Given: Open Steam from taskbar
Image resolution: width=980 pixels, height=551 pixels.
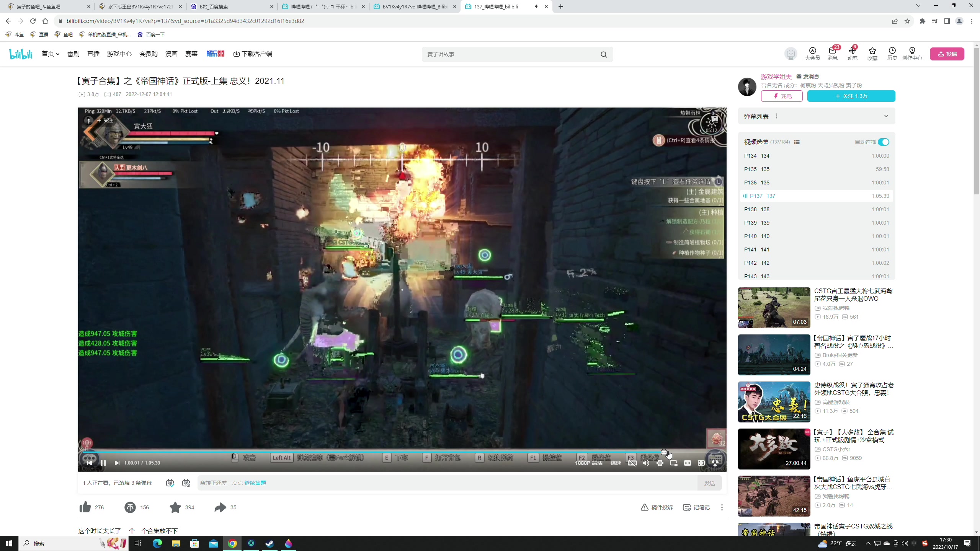Looking at the screenshot, I should 270,543.
